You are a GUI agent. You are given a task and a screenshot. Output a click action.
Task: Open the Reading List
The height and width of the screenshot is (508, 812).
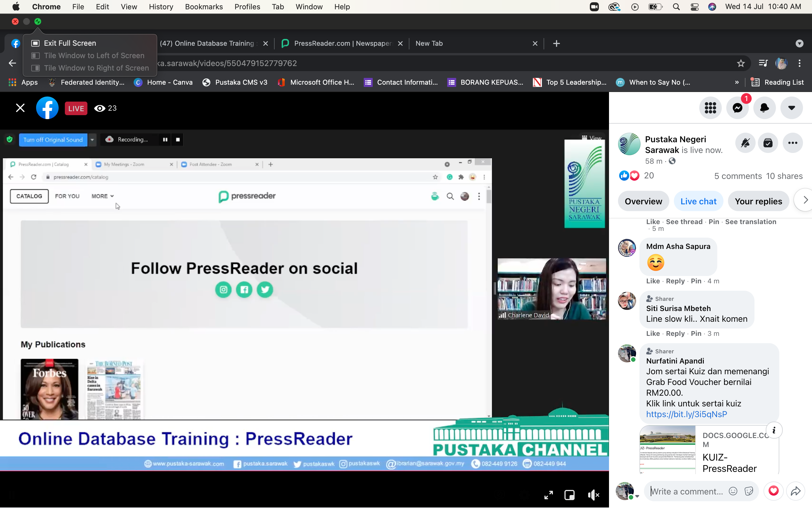tap(777, 82)
